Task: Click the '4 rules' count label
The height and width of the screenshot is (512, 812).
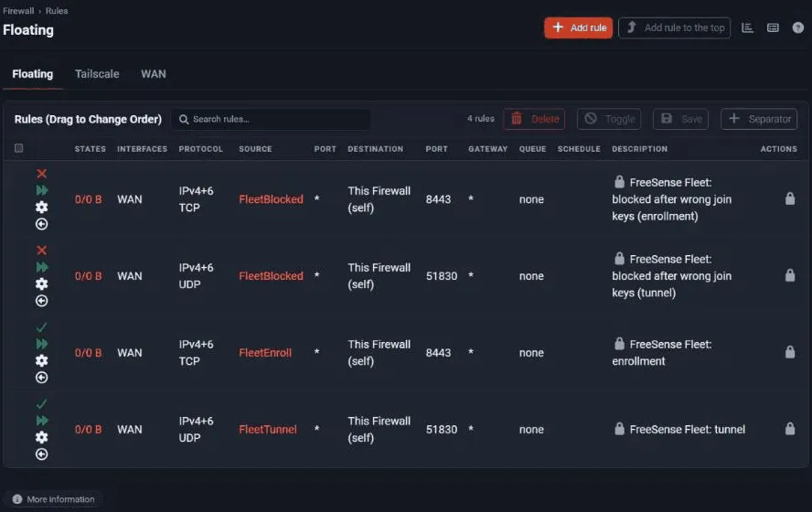Action: 481,119
